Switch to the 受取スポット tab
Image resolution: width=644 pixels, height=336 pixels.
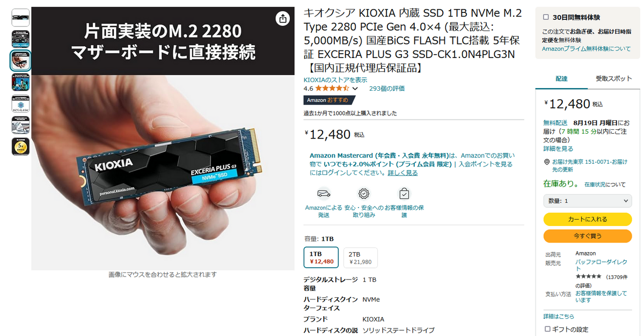614,78
